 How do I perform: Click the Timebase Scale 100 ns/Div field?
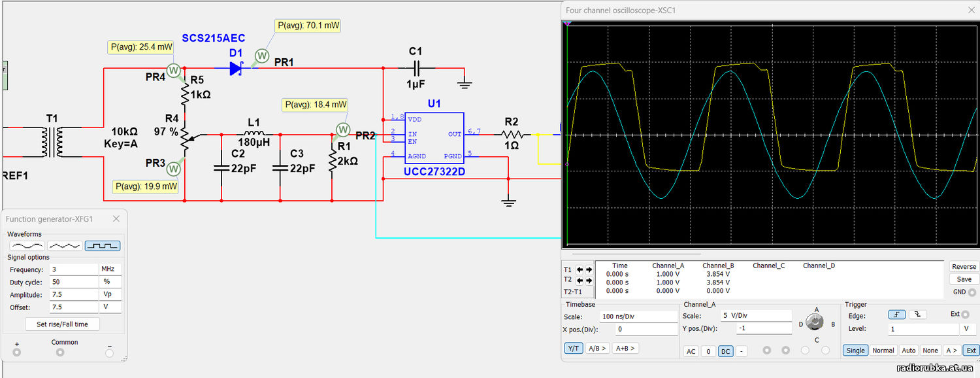[638, 317]
